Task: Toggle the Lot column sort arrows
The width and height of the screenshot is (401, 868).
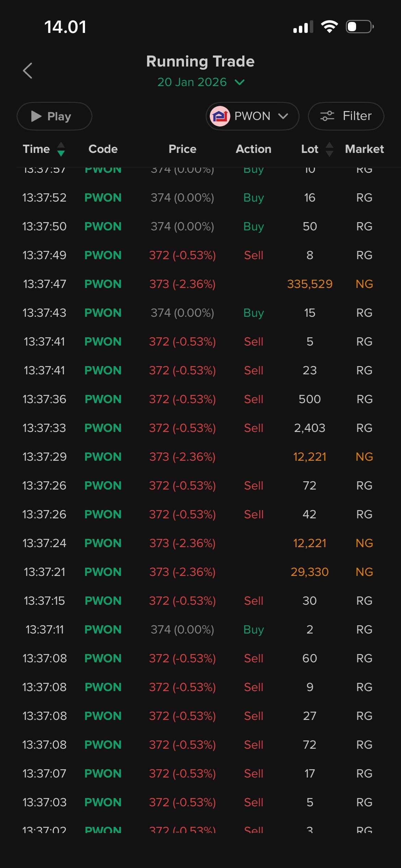Action: pyautogui.click(x=329, y=149)
